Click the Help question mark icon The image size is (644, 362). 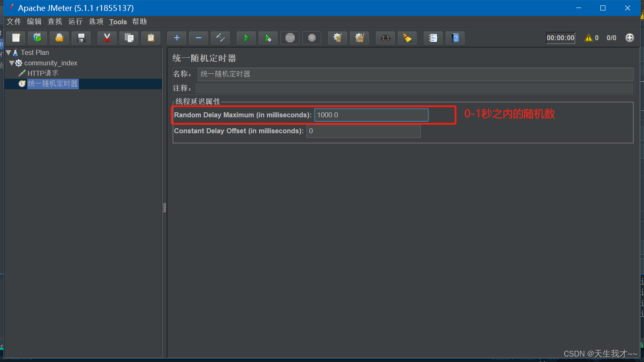[x=455, y=38]
